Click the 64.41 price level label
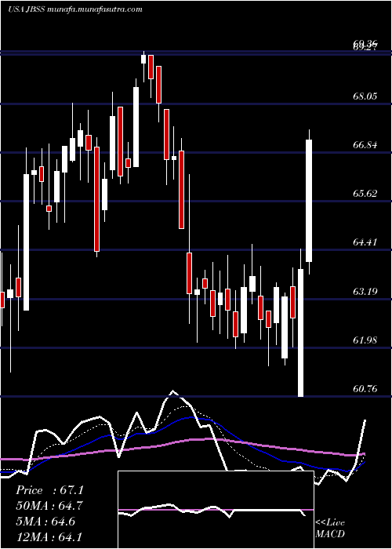The height and width of the screenshot is (549, 392). point(365,242)
